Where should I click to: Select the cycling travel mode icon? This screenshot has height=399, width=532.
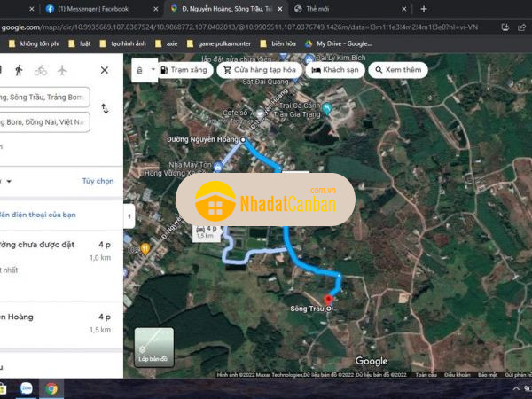(x=41, y=70)
